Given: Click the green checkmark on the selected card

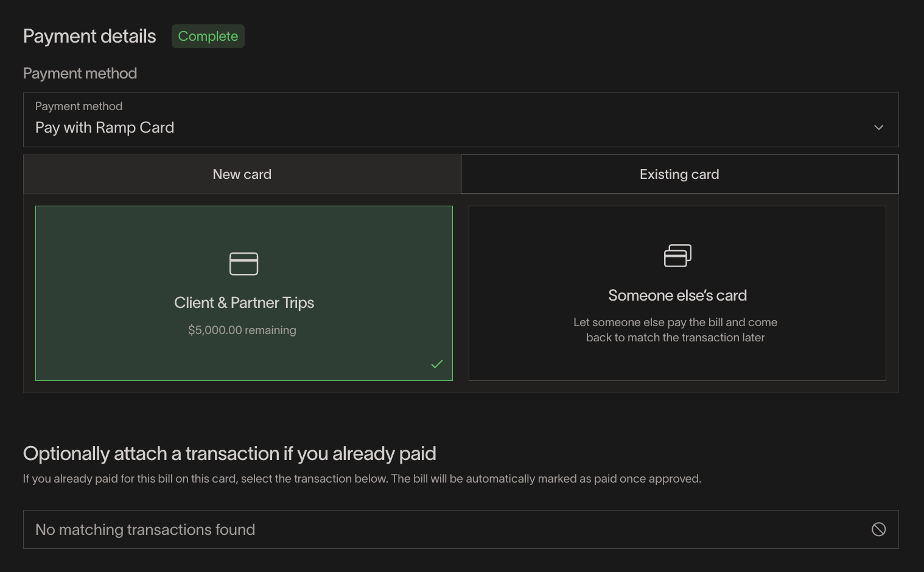Looking at the screenshot, I should [436, 364].
